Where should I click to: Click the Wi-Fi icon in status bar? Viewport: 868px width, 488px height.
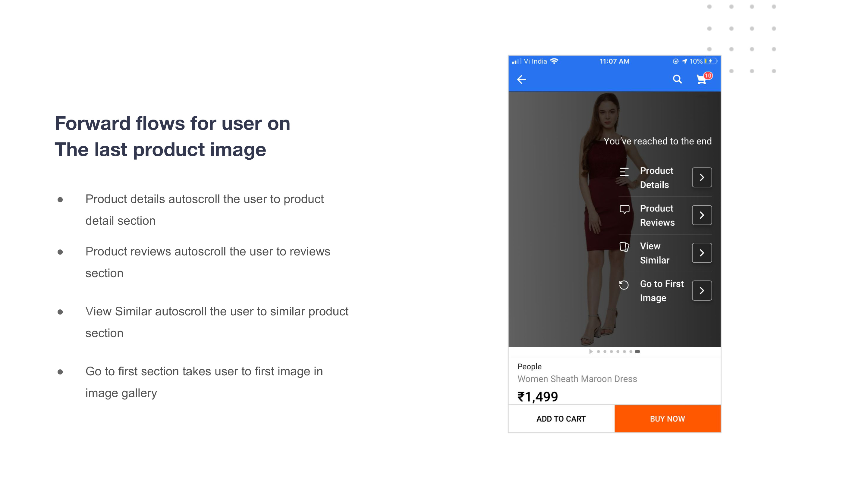(x=554, y=61)
